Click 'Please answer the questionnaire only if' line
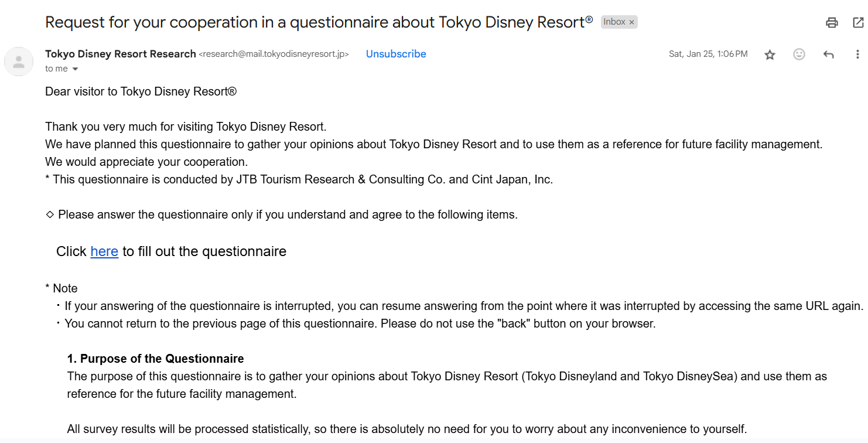 [x=282, y=214]
